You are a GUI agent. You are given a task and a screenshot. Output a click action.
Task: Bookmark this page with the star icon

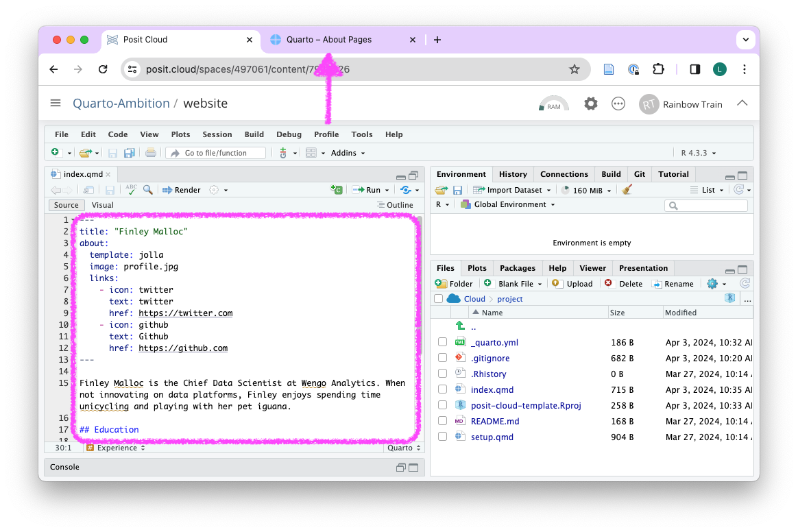click(x=575, y=69)
